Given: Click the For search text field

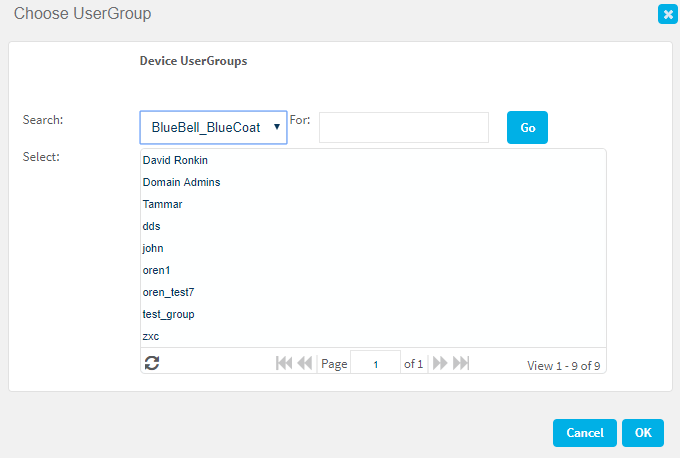Looking at the screenshot, I should click(x=403, y=127).
